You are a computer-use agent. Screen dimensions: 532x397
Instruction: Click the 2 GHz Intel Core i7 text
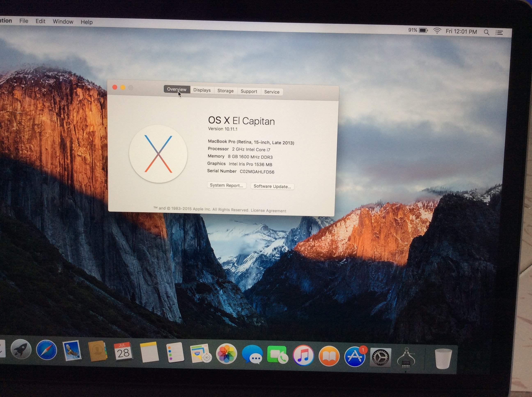pyautogui.click(x=251, y=149)
